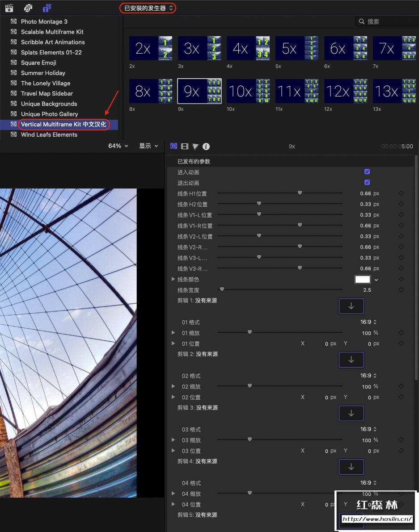The height and width of the screenshot is (532, 419).
Task: Select the 2x generator thumbnail
Action: (151, 49)
